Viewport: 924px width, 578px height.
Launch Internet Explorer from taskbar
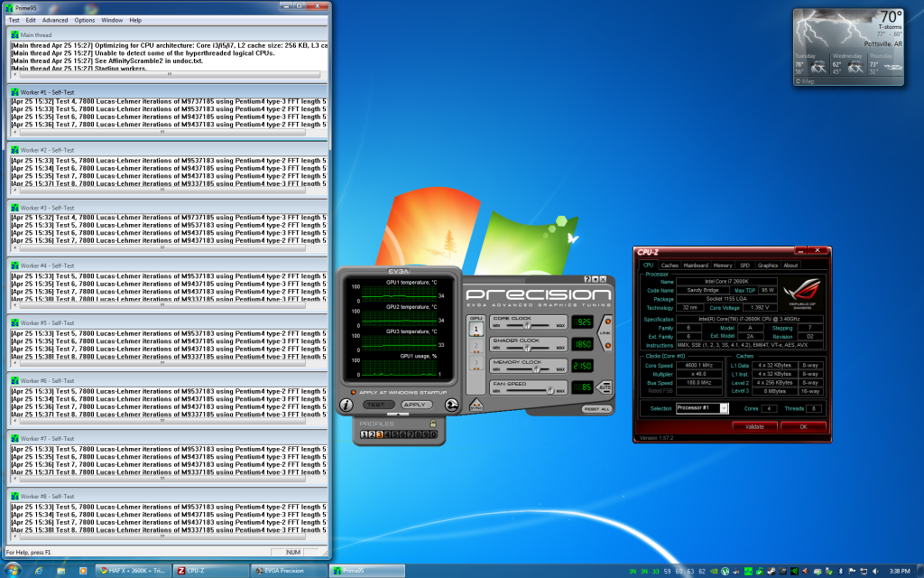[x=39, y=571]
